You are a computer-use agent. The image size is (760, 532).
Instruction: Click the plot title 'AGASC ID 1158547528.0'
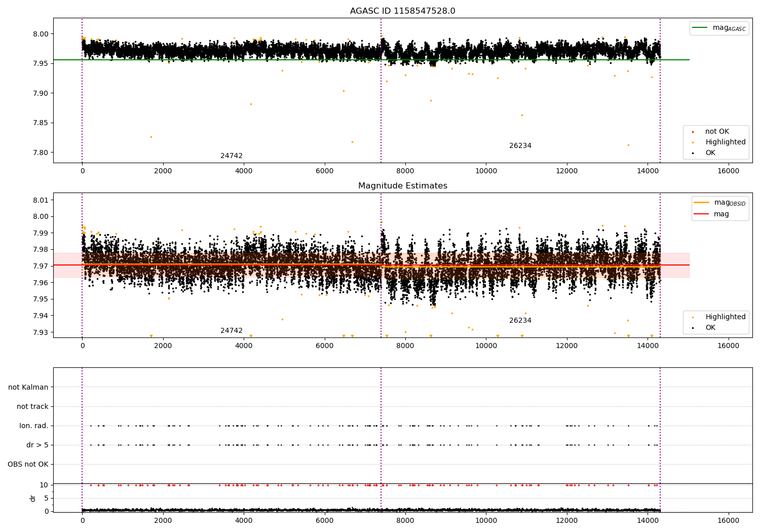pos(403,11)
